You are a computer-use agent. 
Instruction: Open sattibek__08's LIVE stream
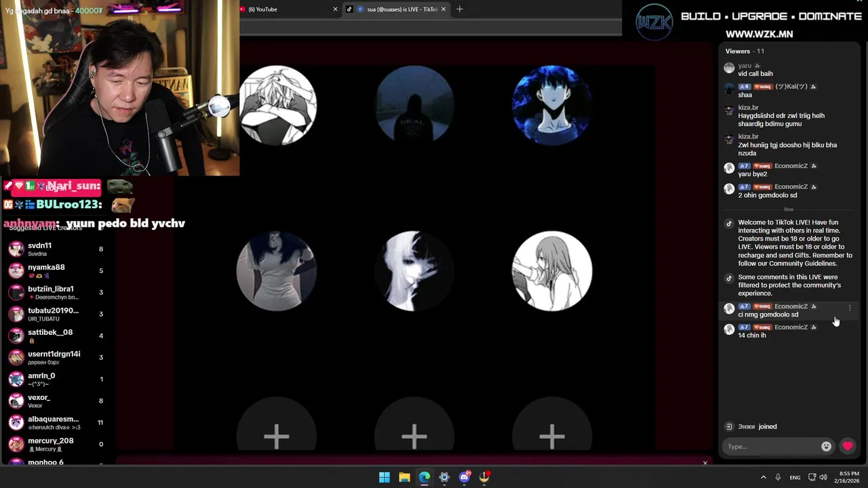(x=58, y=335)
